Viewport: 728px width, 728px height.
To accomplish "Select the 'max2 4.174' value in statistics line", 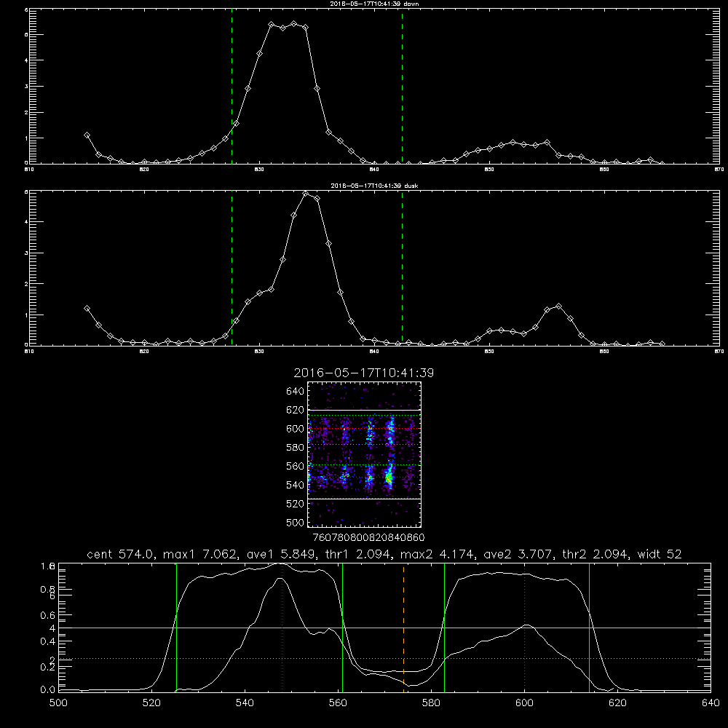I will pyautogui.click(x=437, y=554).
